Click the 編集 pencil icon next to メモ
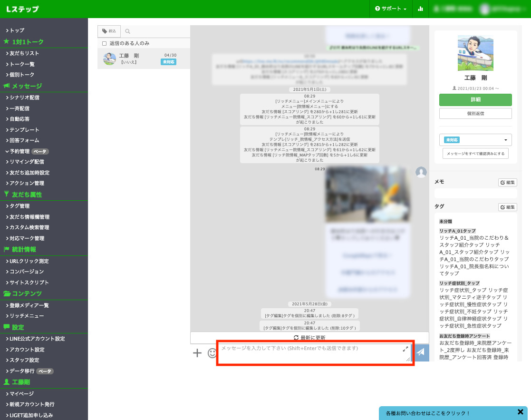The image size is (531, 420). 507,182
